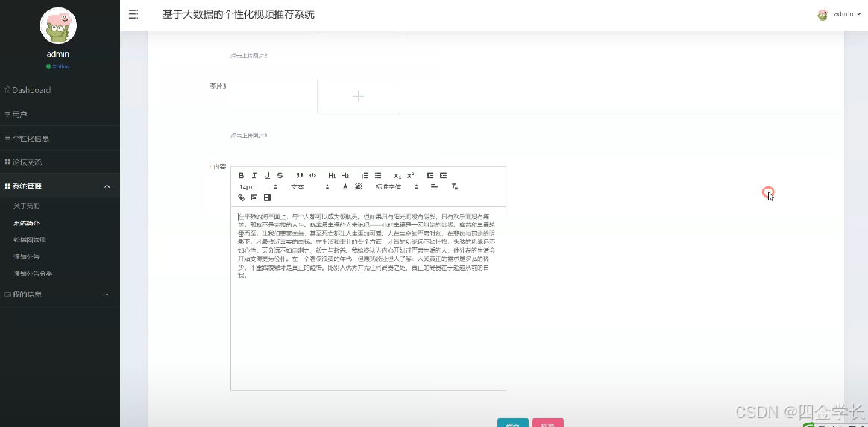Open the font color picker

[x=345, y=186]
